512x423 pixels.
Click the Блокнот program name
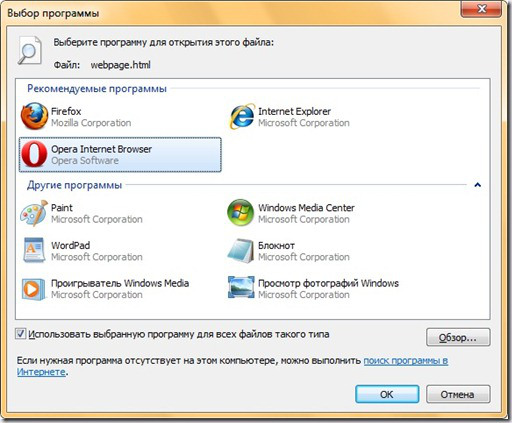coord(276,246)
